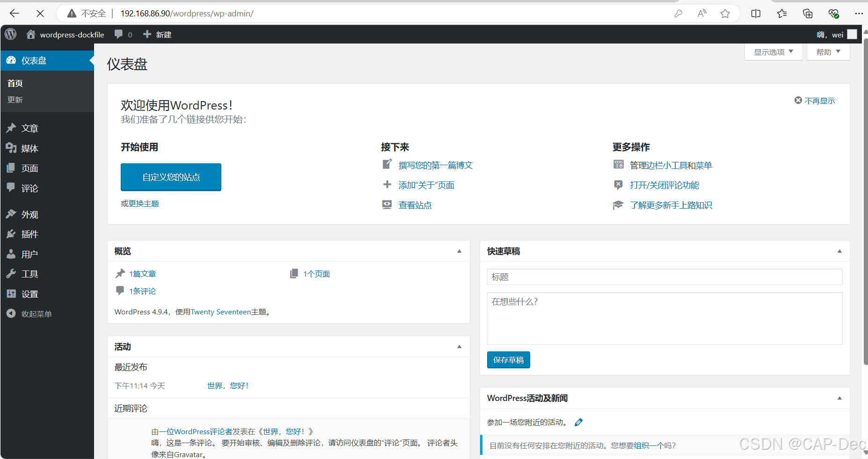
Task: Dismiss welcome panel via 不再显示
Action: click(815, 101)
